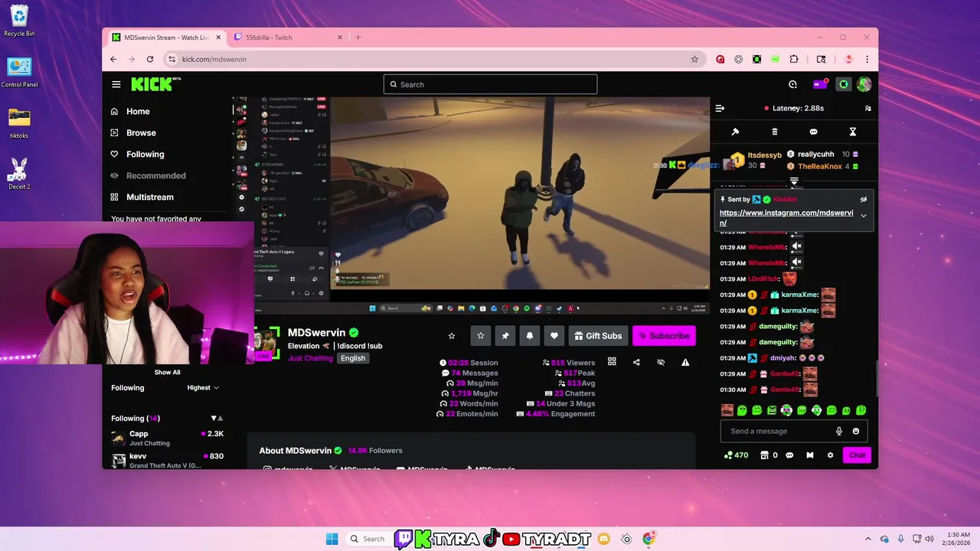Click the report warning triangle icon

tap(685, 362)
